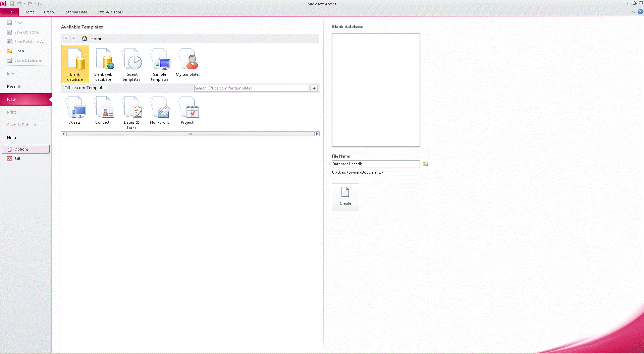Click the templates horizontal scrollbar thumb

click(x=190, y=134)
